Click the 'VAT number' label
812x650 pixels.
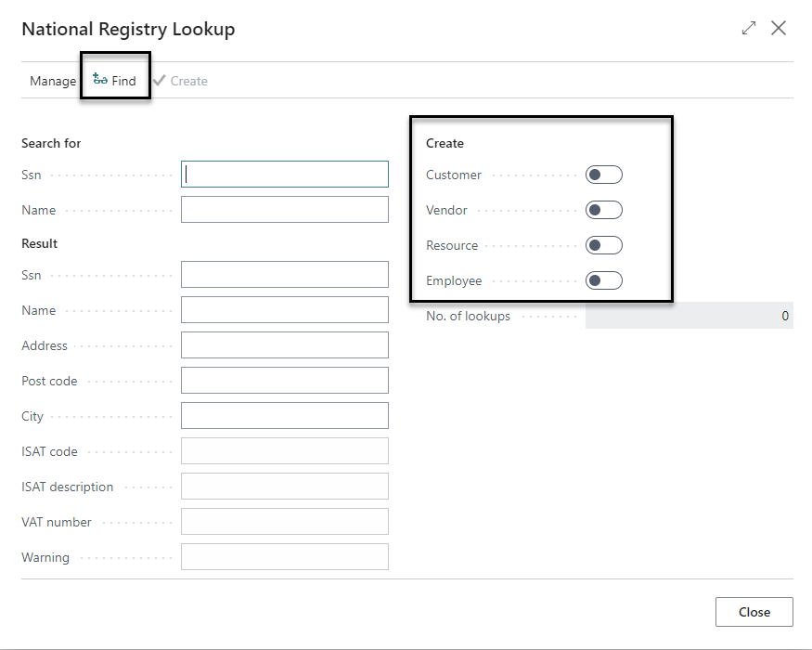[57, 522]
